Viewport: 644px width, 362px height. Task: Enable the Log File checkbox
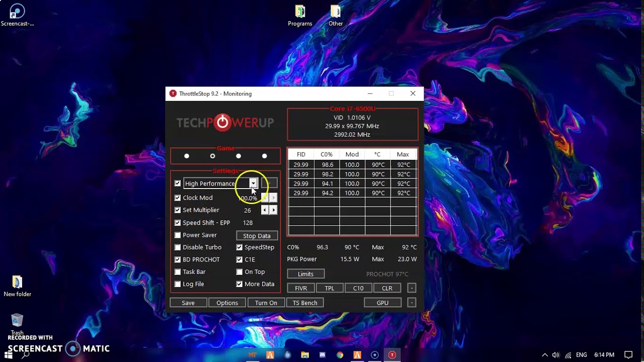point(178,284)
